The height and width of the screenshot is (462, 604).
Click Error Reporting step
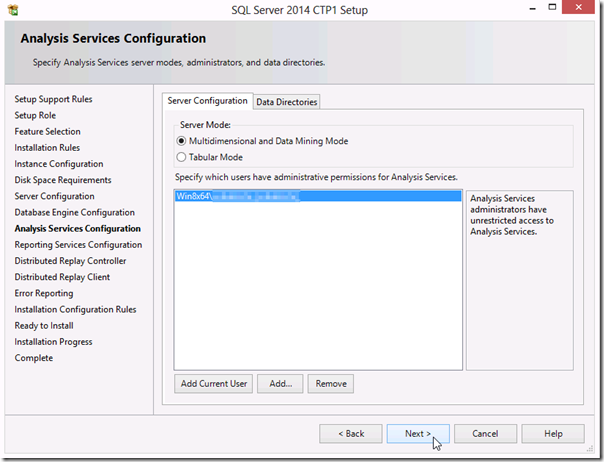point(44,293)
